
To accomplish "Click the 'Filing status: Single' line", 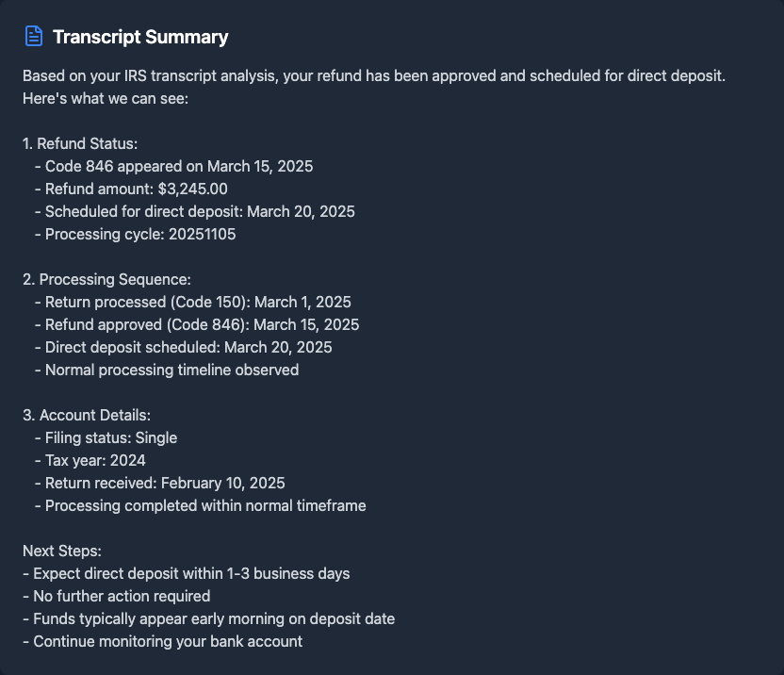I will point(111,437).
